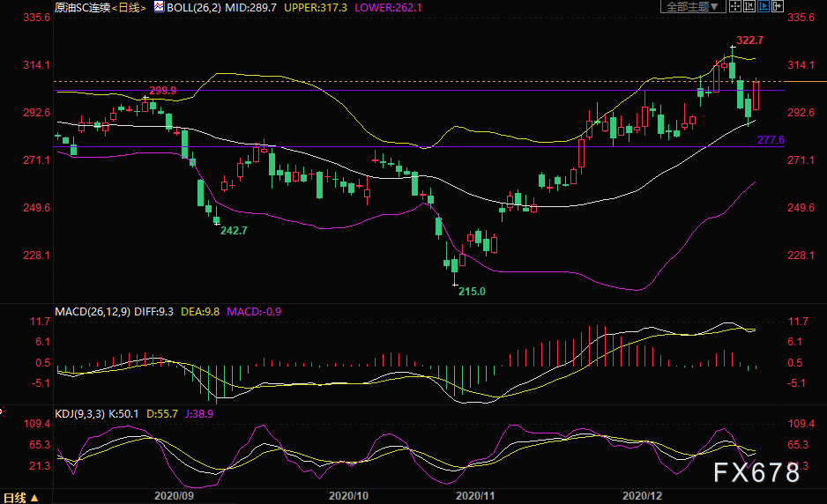Click the 2020/11 date on time axis
Screen dimensions: 827x504
(x=474, y=496)
